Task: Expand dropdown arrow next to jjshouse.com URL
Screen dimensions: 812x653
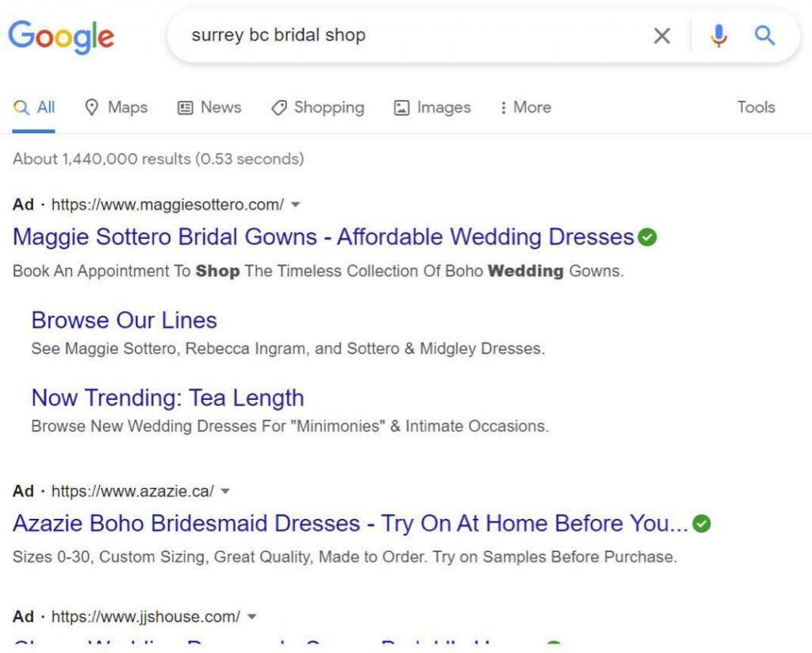Action: [251, 617]
